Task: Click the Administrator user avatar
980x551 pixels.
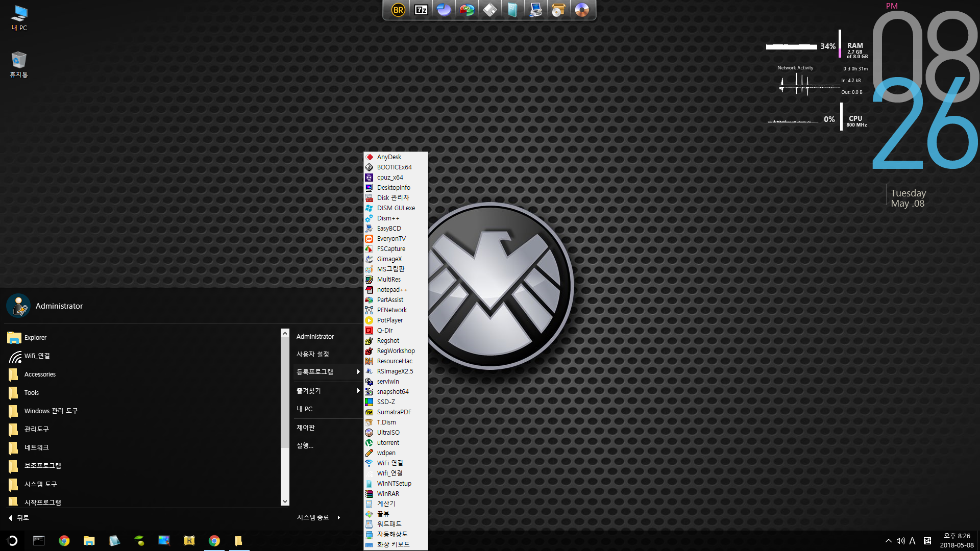Action: pos(18,306)
